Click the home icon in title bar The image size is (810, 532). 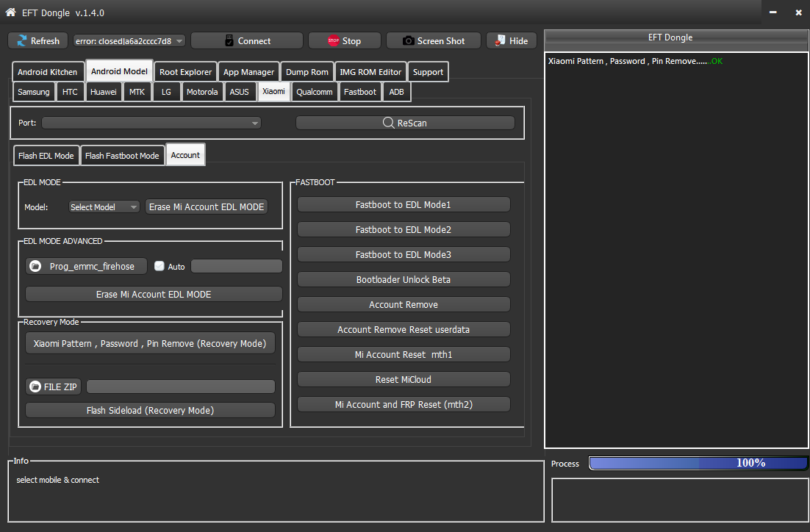[10, 12]
